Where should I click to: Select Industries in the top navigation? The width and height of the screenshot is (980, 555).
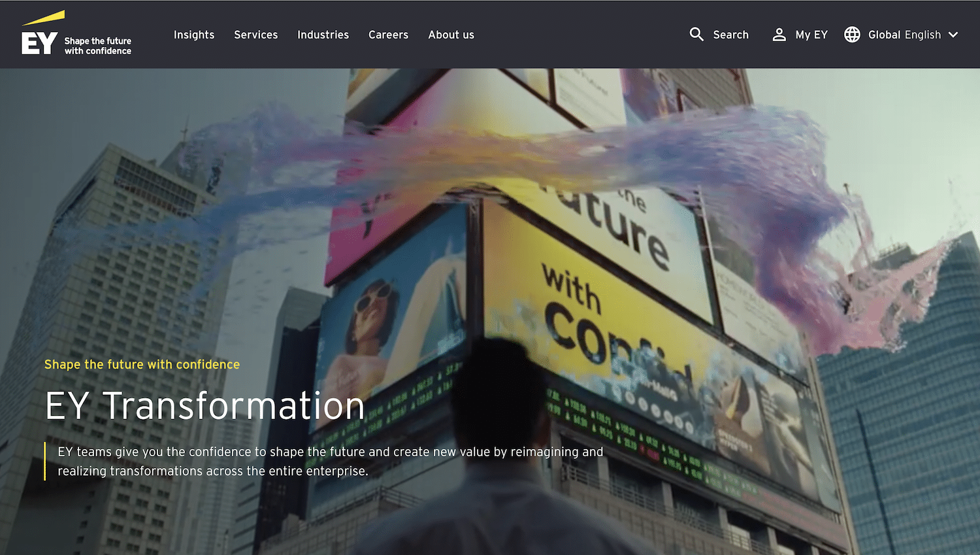pos(323,35)
